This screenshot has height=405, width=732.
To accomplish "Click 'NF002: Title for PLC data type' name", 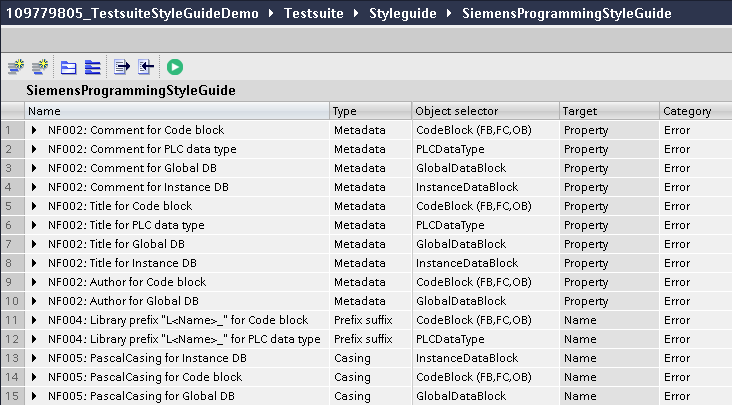I will click(x=126, y=225).
